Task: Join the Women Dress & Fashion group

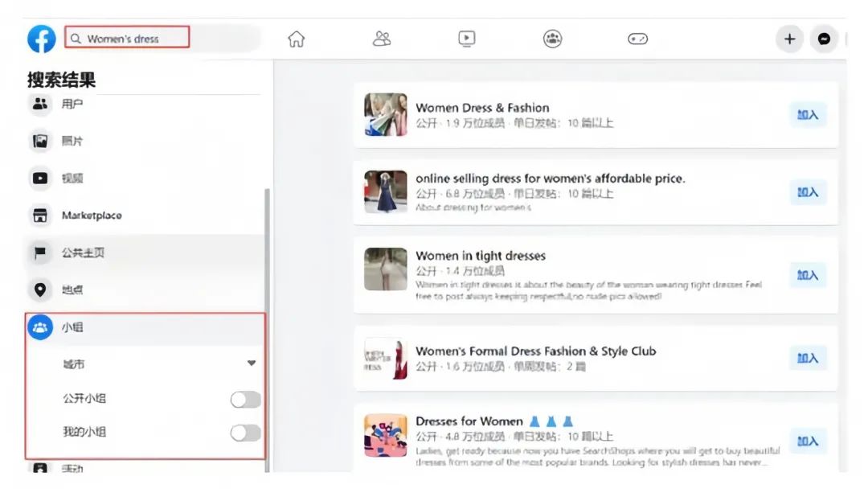Action: pos(807,115)
